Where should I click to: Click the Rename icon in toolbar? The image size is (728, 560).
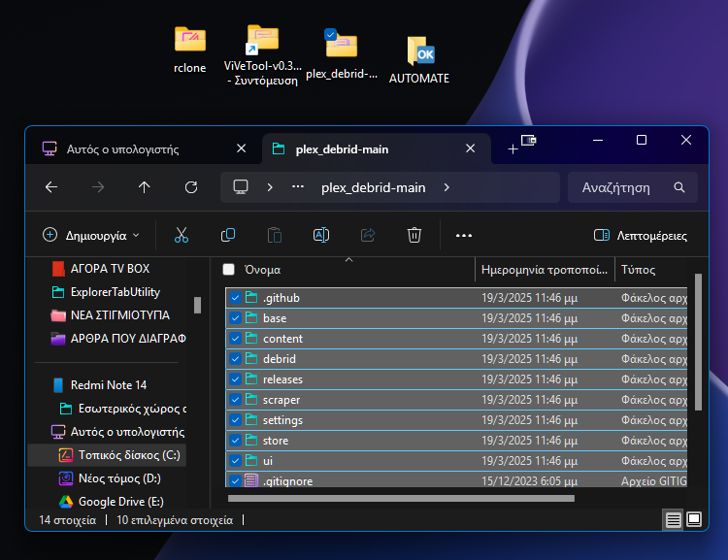321,235
